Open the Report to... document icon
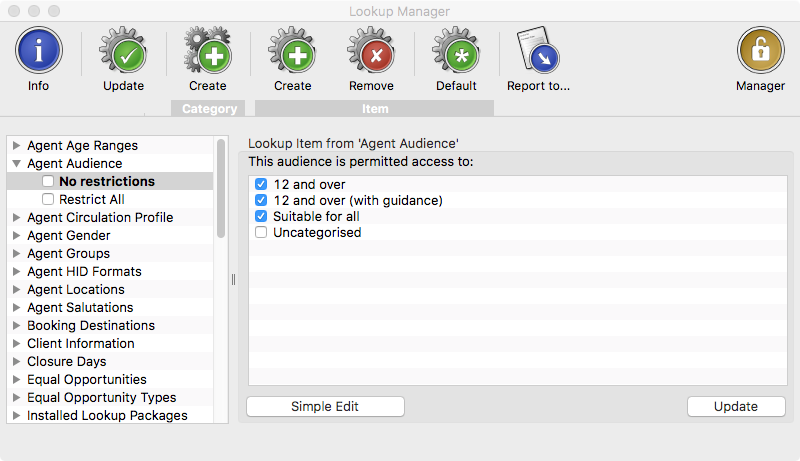This screenshot has height=461, width=800. click(538, 50)
